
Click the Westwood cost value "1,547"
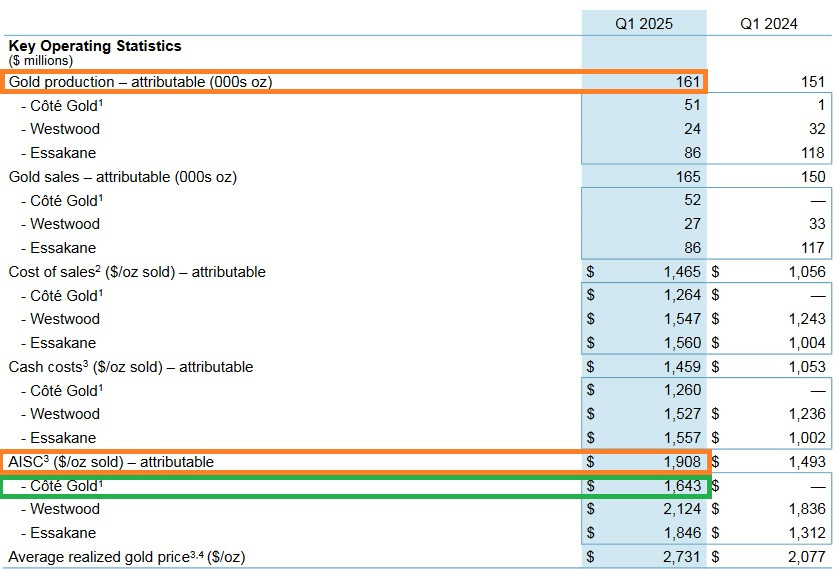click(x=682, y=319)
